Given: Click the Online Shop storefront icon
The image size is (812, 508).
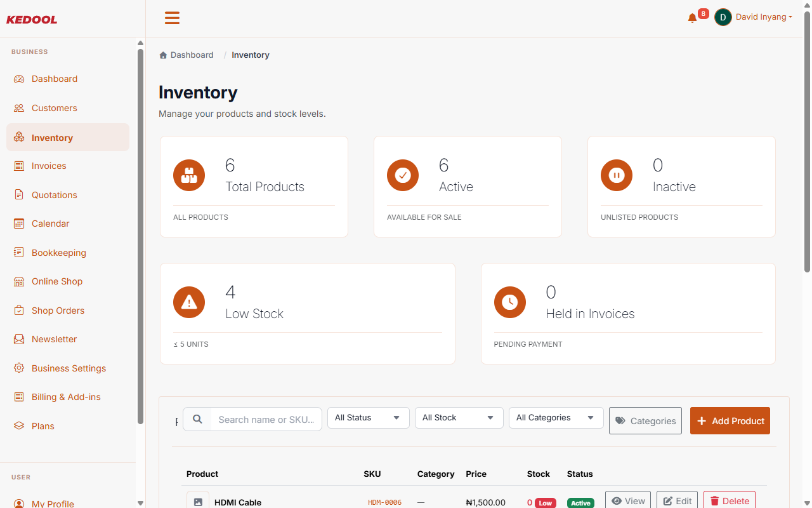Looking at the screenshot, I should click(19, 281).
